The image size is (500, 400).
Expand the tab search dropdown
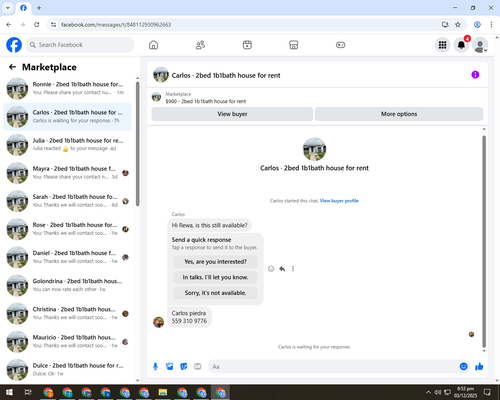(x=8, y=8)
